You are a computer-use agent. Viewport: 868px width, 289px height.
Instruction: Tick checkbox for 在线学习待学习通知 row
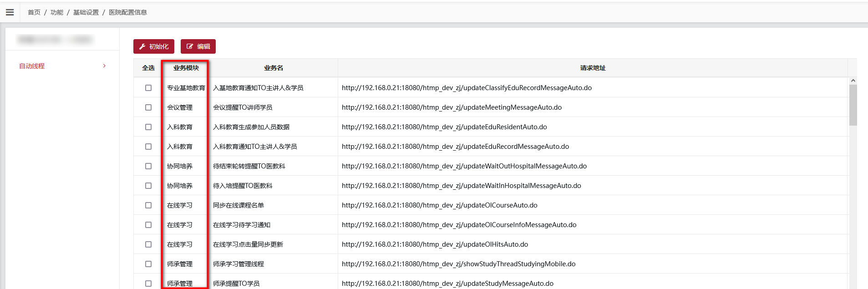[x=148, y=225]
